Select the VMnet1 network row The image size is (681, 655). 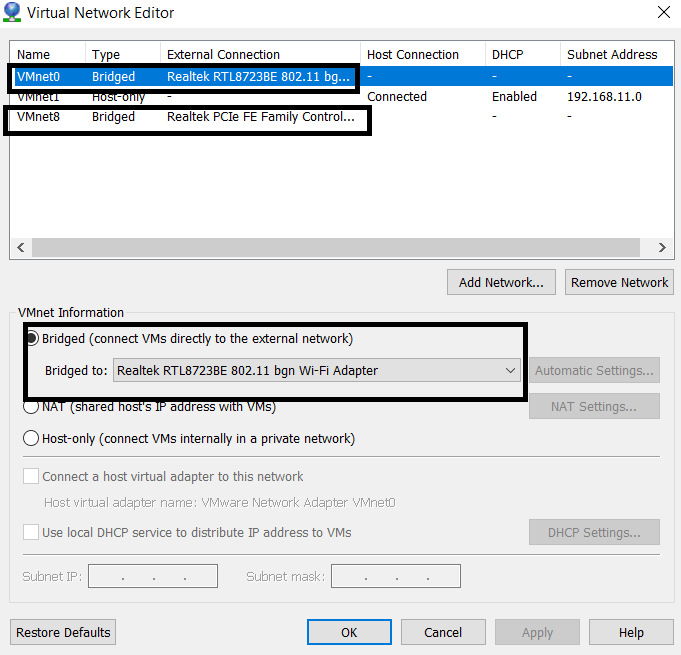pos(342,96)
